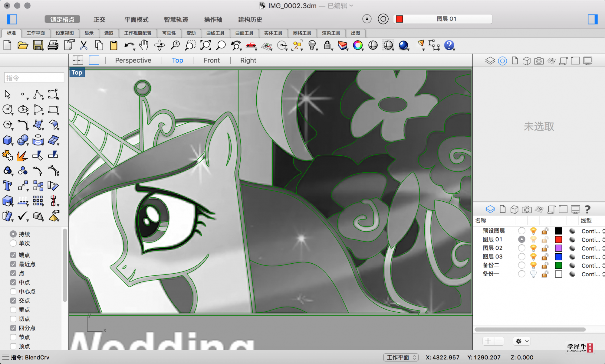Switch to the Front viewport tab
This screenshot has height=364, width=605.
click(x=212, y=60)
